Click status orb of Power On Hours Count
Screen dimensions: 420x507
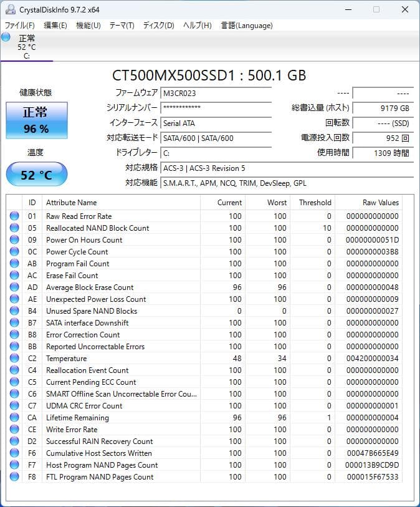pos(14,239)
